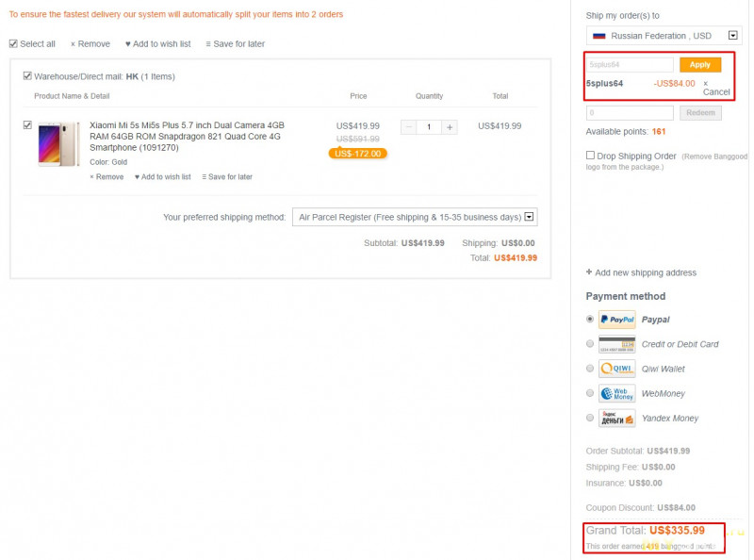This screenshot has height=560, width=754.
Task: Uncheck the Warehouse/Direct mail HK checkbox
Action: coord(27,76)
